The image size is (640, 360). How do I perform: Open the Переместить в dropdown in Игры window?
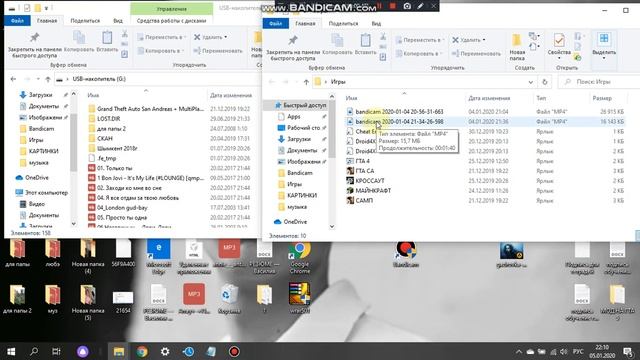coord(419,40)
